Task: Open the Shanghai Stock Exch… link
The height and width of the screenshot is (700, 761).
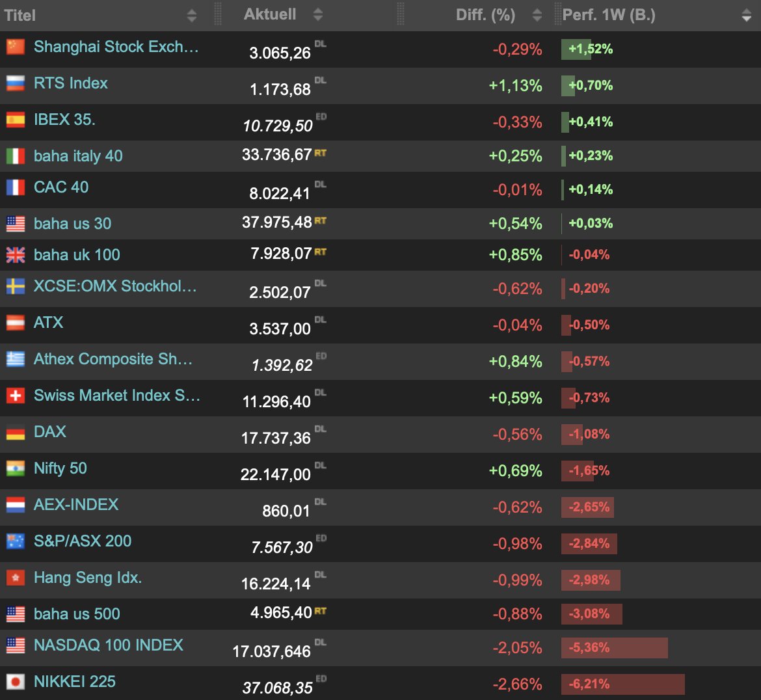Action: click(x=116, y=47)
